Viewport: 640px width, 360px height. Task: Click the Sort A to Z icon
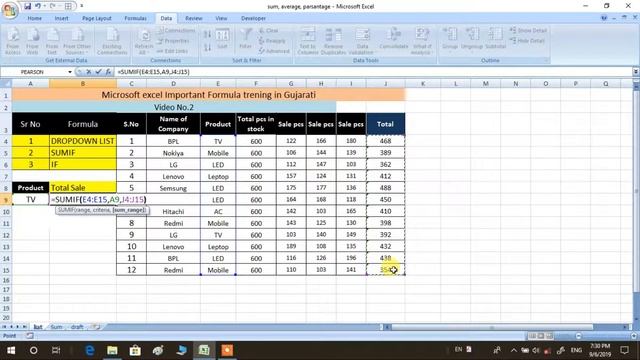207,35
